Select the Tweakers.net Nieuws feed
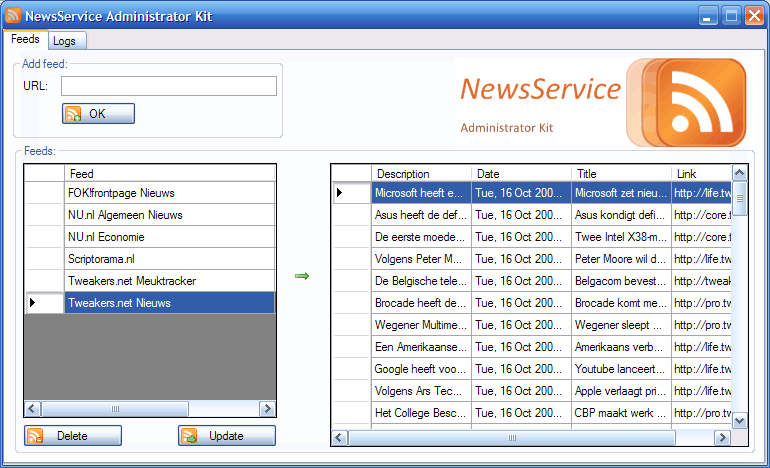Screen dimensions: 770x468 169,303
